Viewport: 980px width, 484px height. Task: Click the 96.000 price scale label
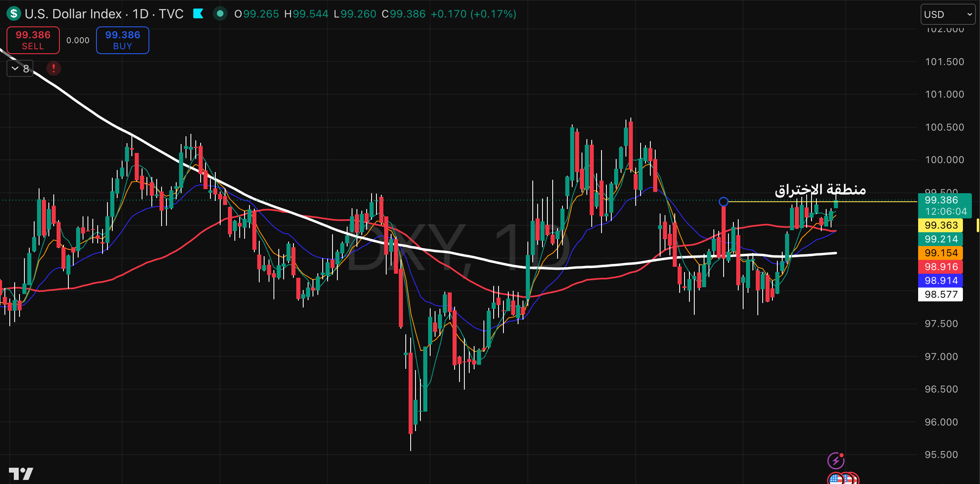click(941, 422)
